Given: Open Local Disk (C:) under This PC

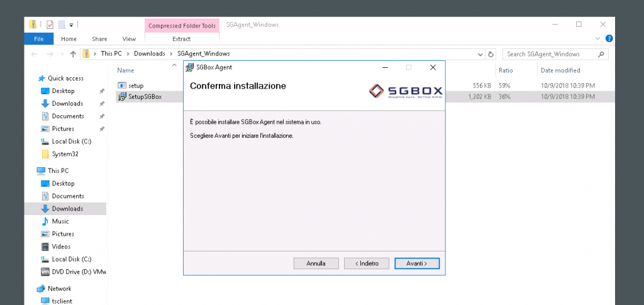Looking at the screenshot, I should (x=72, y=260).
